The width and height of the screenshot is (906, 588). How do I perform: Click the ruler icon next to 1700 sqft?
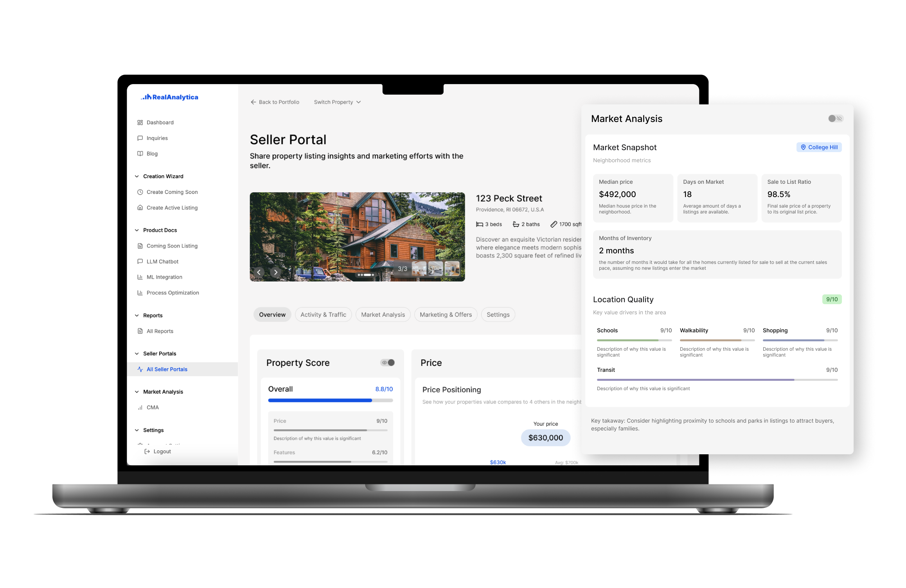coord(554,224)
